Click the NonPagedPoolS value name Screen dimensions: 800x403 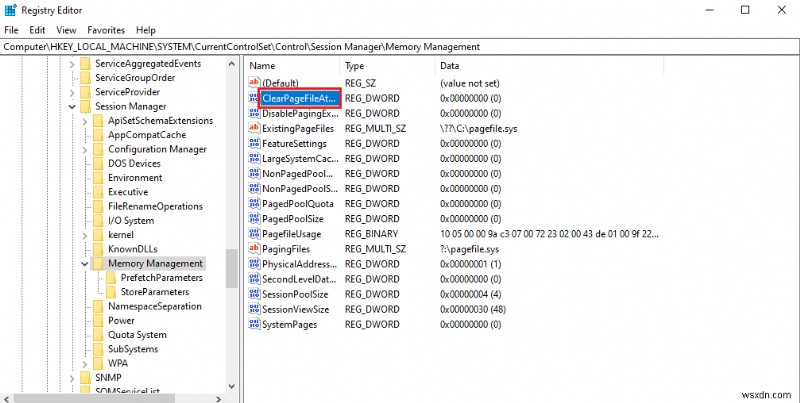click(x=299, y=189)
